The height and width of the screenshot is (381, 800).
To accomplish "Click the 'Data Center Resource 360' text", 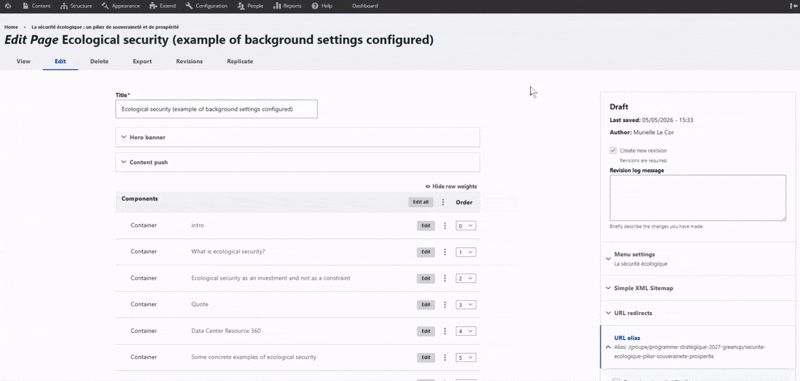I will tap(226, 331).
